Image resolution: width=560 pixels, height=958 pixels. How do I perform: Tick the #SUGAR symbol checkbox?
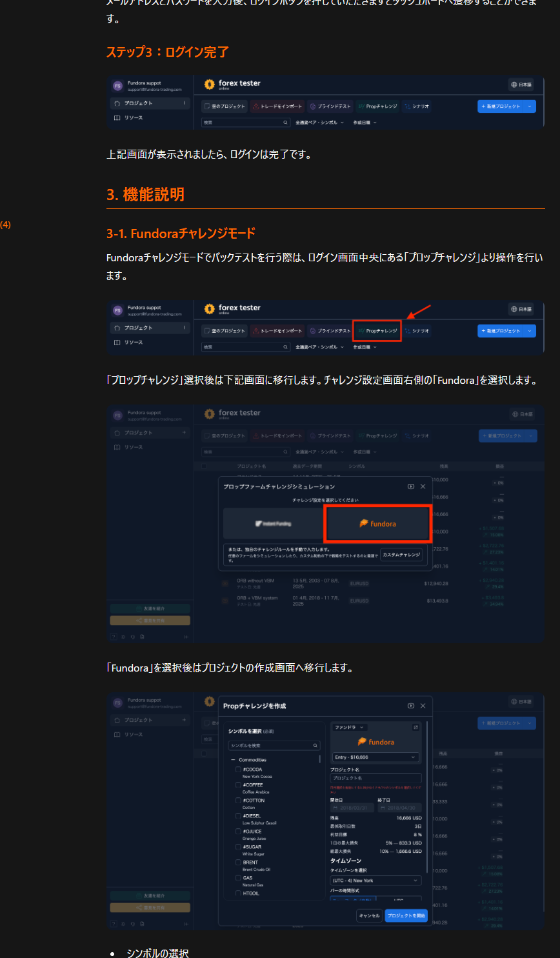pos(238,847)
